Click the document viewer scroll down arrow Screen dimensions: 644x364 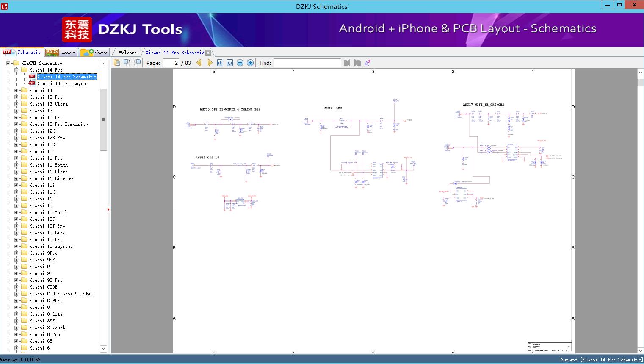pos(641,350)
